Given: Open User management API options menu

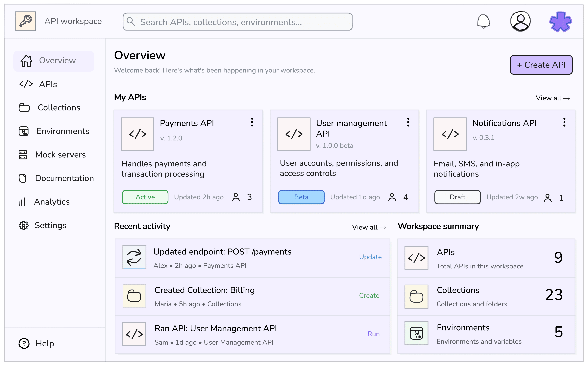Looking at the screenshot, I should click(x=408, y=122).
